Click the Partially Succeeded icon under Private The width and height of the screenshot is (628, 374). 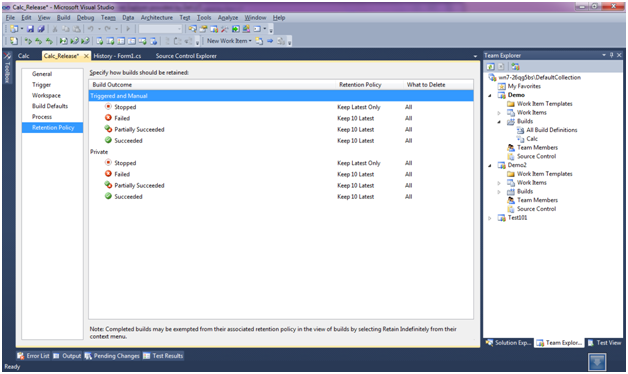108,185
